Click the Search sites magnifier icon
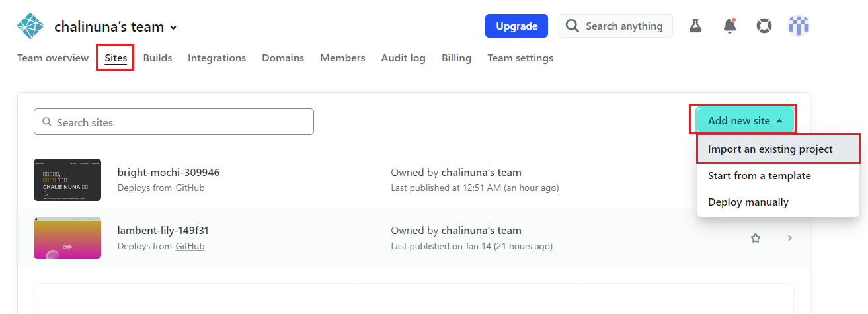The image size is (868, 314). click(x=47, y=122)
